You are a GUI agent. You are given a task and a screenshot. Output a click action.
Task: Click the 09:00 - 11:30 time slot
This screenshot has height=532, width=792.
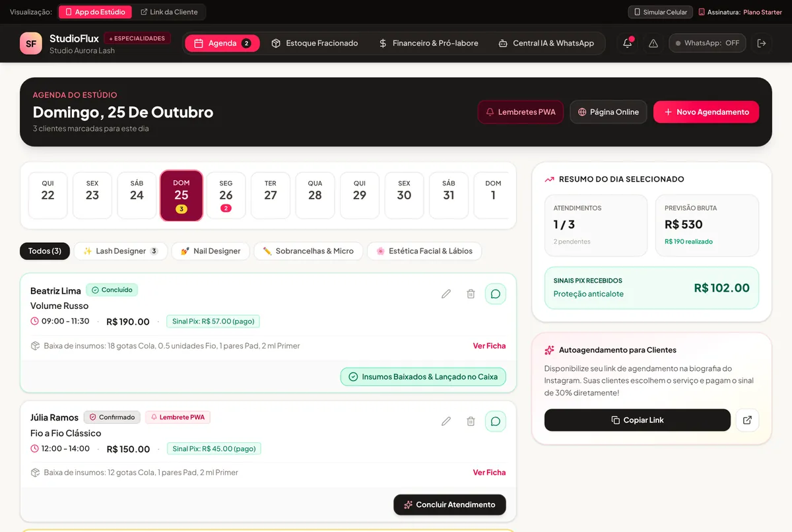click(x=59, y=321)
